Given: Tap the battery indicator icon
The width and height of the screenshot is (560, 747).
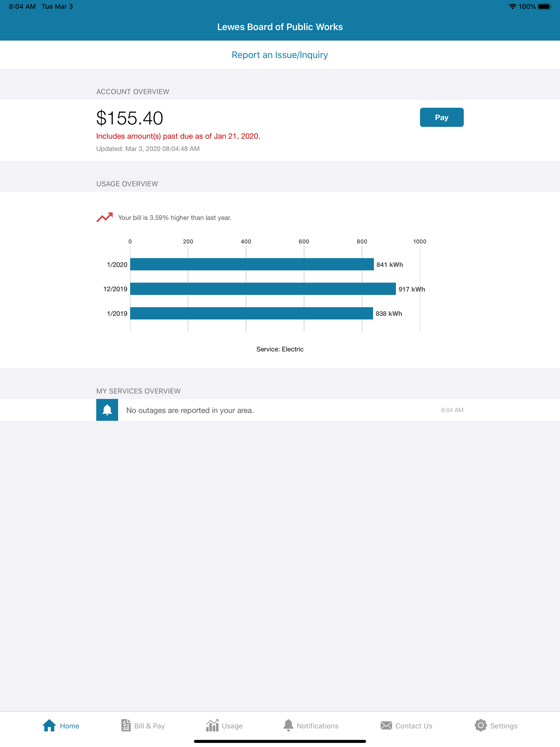Looking at the screenshot, I should coord(544,6).
